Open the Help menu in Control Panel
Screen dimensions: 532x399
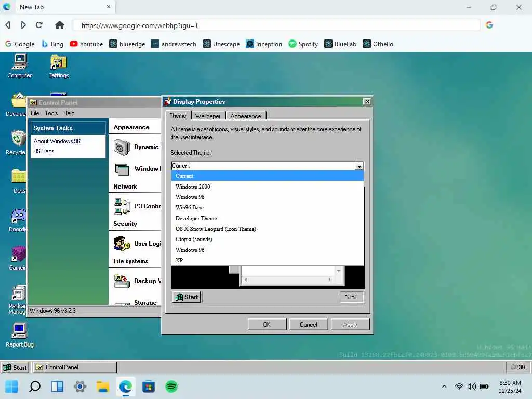click(x=69, y=113)
